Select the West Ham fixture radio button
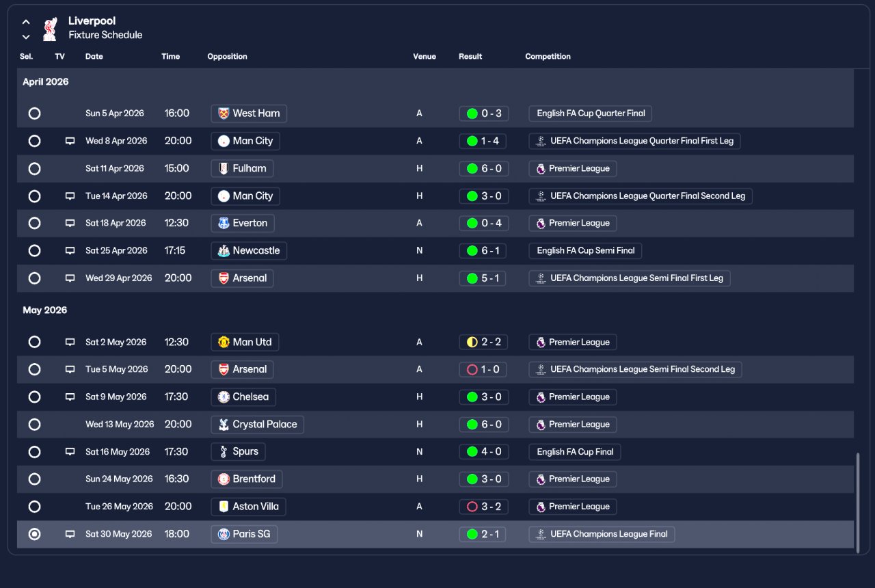The image size is (875, 588). coord(34,113)
